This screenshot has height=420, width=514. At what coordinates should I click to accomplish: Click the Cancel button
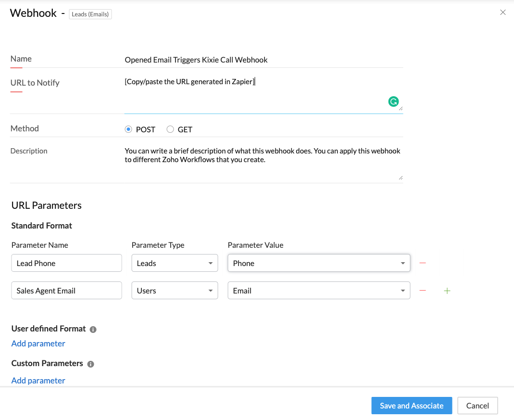[x=477, y=406]
